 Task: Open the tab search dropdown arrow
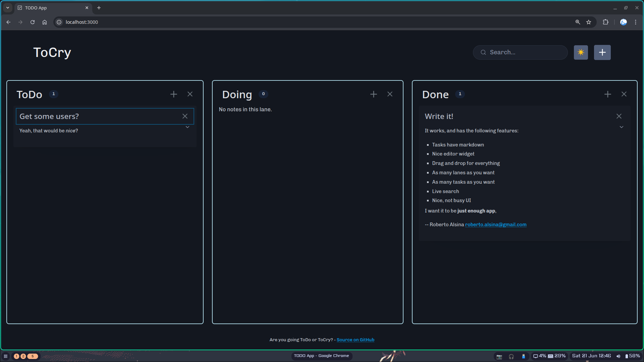click(x=8, y=8)
